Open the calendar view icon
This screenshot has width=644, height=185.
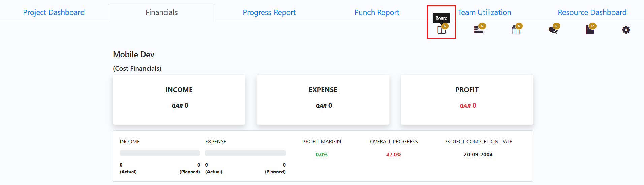(x=516, y=30)
